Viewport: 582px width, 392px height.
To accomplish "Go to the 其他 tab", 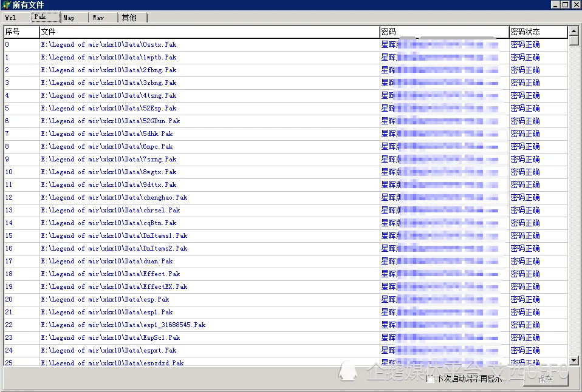I will [131, 18].
